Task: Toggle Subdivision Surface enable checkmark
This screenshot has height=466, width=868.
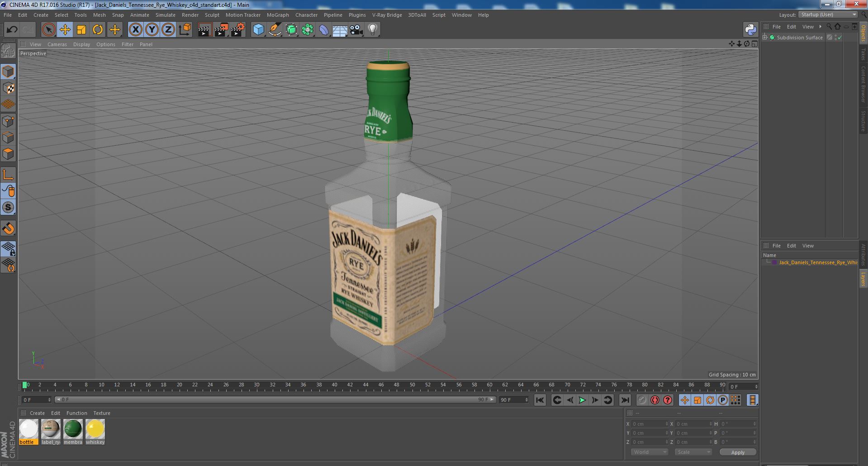Action: tap(840, 38)
